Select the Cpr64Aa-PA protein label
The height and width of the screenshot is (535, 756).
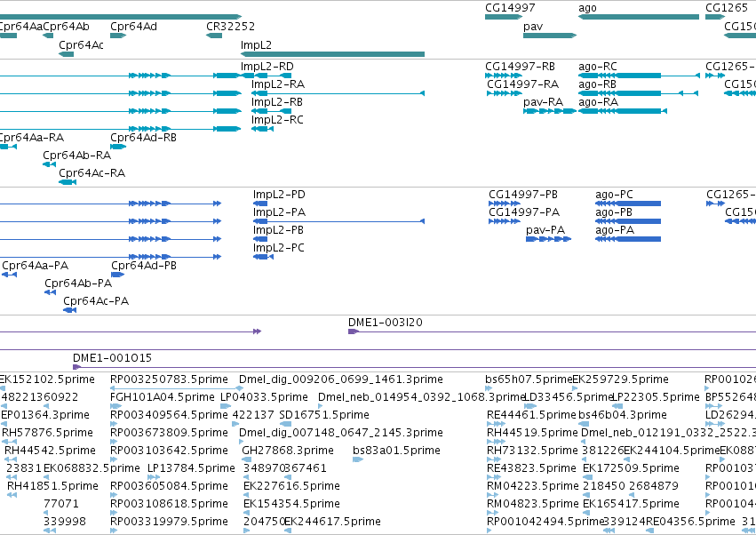pyautogui.click(x=36, y=266)
